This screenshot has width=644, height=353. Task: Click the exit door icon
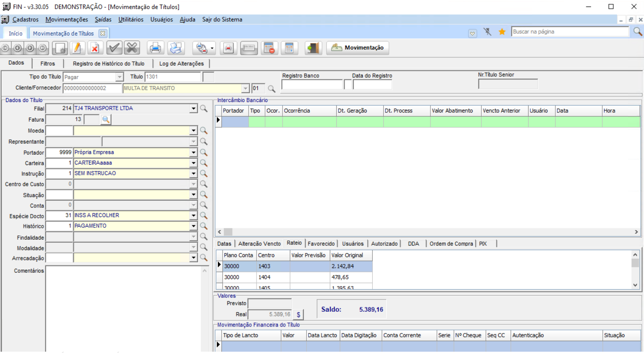coord(312,48)
